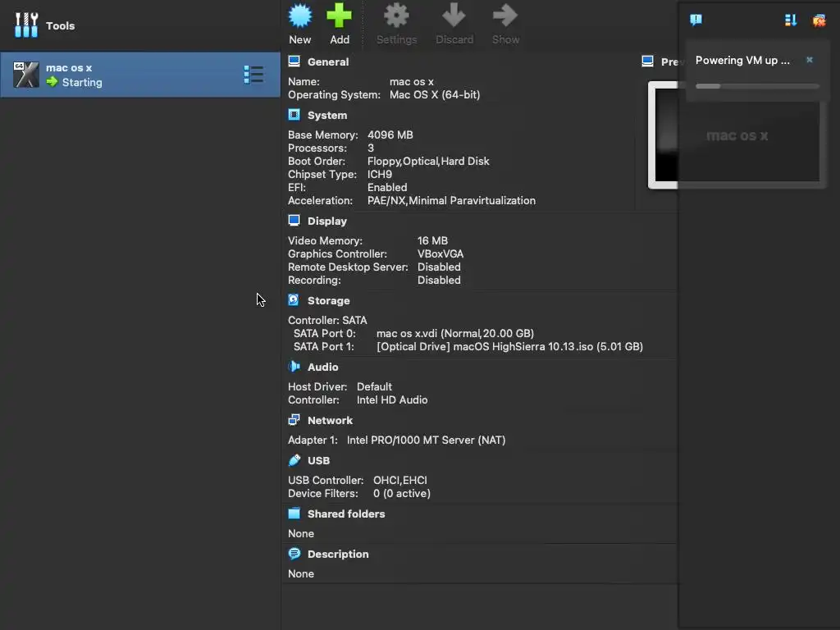Screen dimensions: 840x630
Task: Add an existing virtual machine
Action: click(x=339, y=25)
